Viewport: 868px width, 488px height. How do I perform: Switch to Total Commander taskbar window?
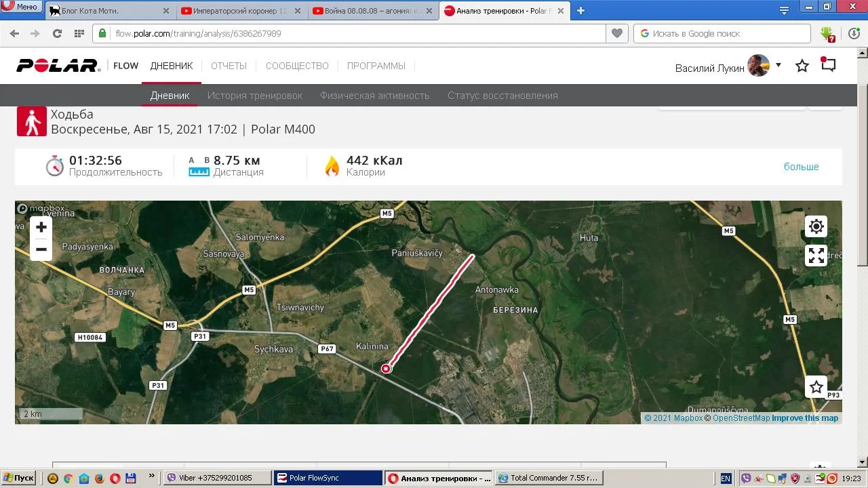(549, 478)
